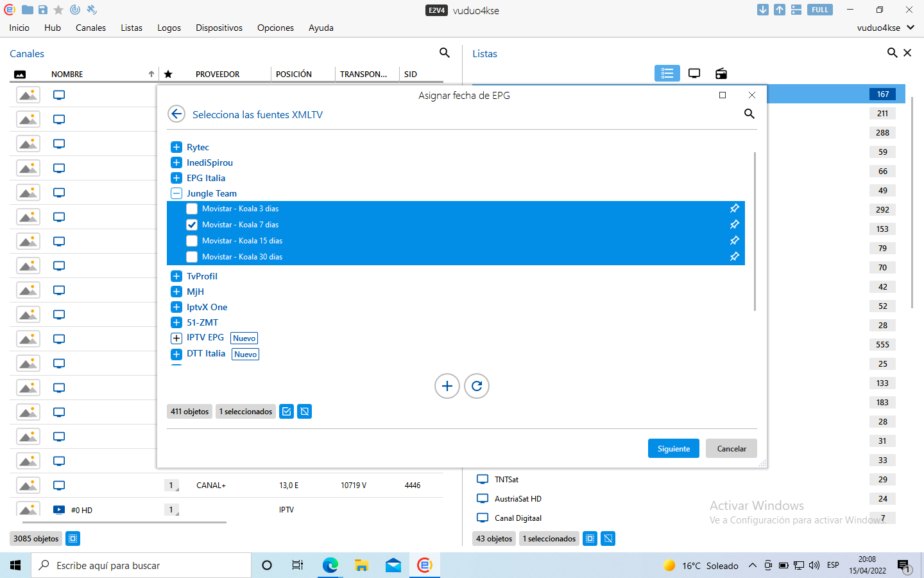Screen dimensions: 924x578
Task: Pin the Movistar - Koala 3 dias source
Action: [735, 208]
